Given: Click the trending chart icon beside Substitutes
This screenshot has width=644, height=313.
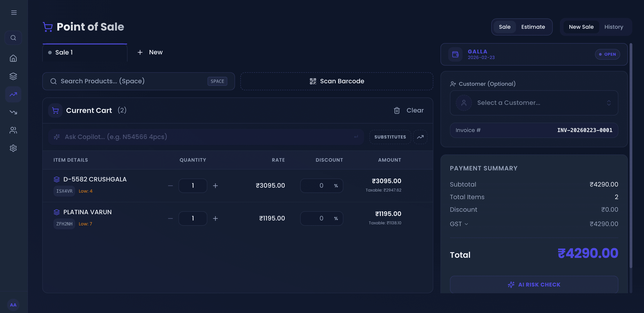Looking at the screenshot, I should [420, 137].
